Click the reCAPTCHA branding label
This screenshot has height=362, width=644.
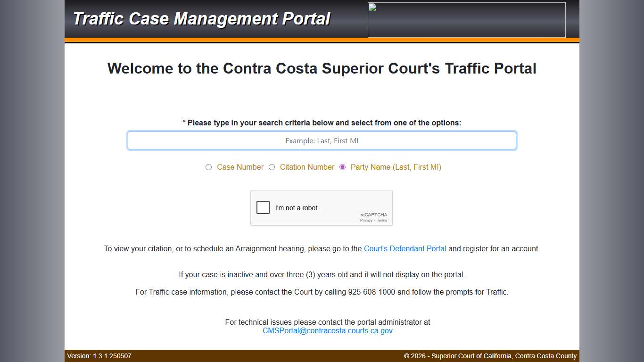(373, 214)
